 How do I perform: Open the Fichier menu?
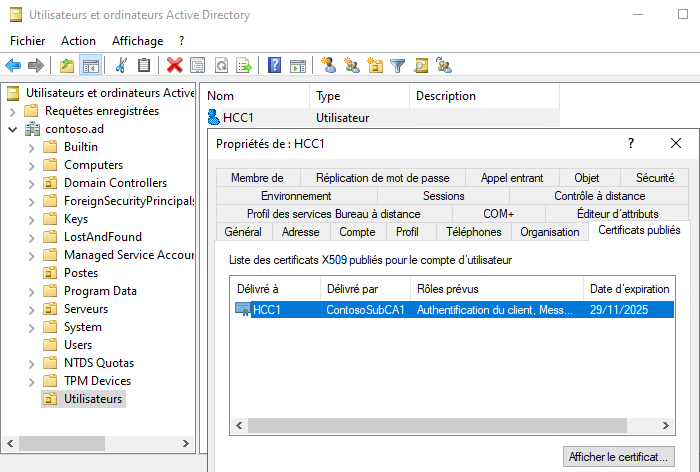tap(28, 41)
